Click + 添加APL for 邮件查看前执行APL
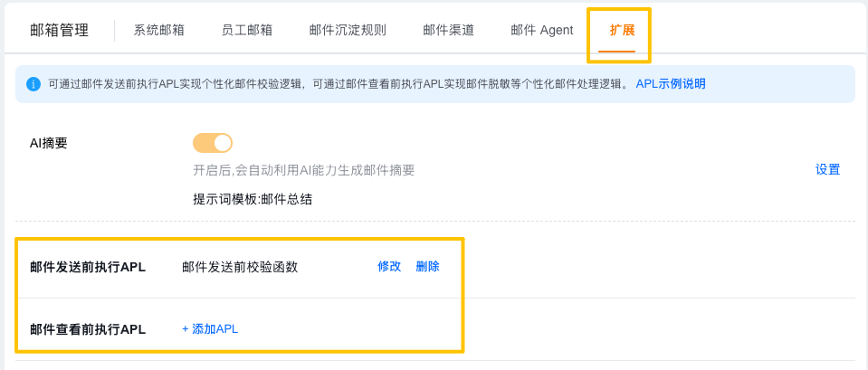 point(210,329)
